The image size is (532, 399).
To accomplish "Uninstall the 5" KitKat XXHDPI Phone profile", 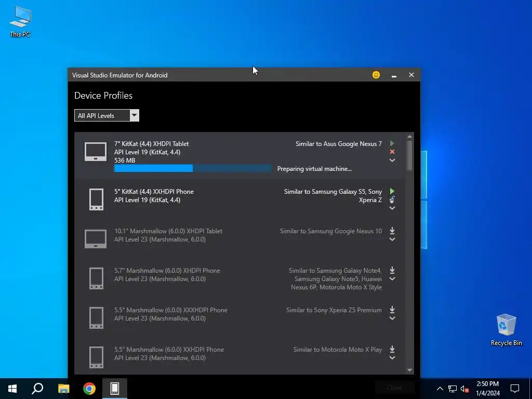I will click(392, 199).
